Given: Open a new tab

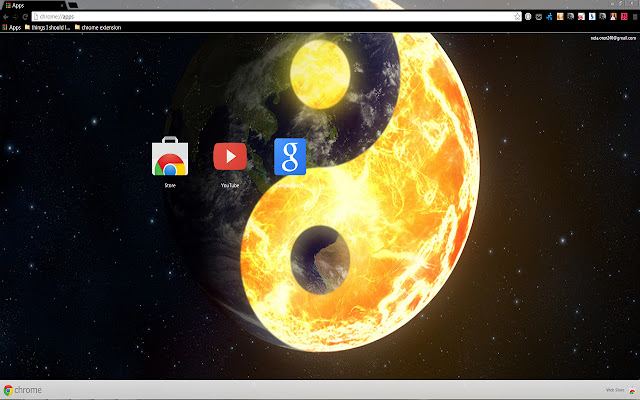Looking at the screenshot, I should pos(73,5).
